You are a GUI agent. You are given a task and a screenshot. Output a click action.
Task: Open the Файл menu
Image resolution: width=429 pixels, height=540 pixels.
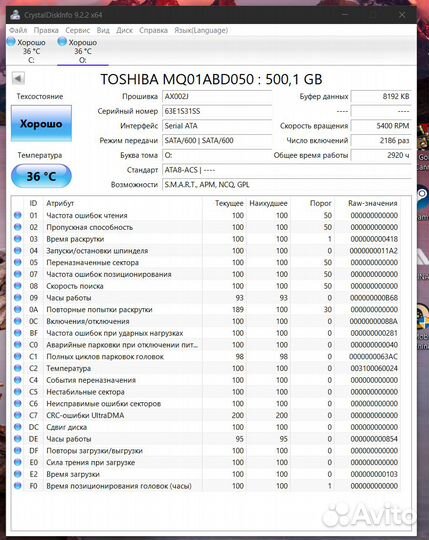pyautogui.click(x=18, y=30)
